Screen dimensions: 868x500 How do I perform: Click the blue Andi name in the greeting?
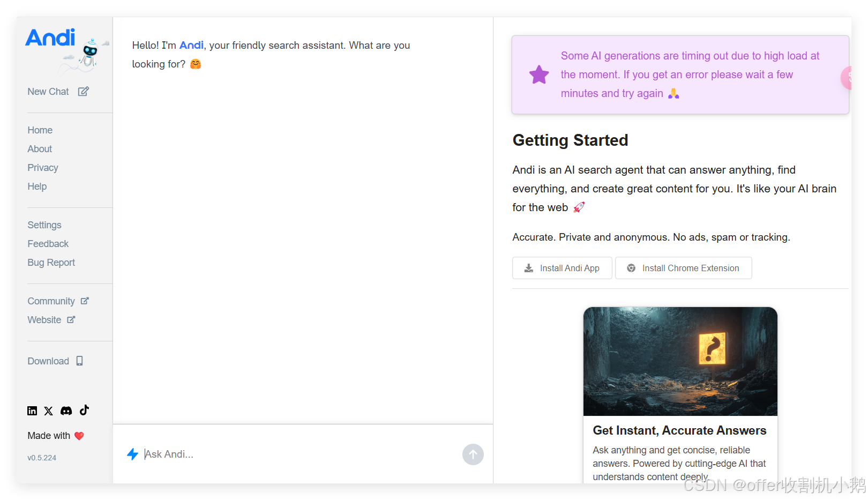(191, 46)
